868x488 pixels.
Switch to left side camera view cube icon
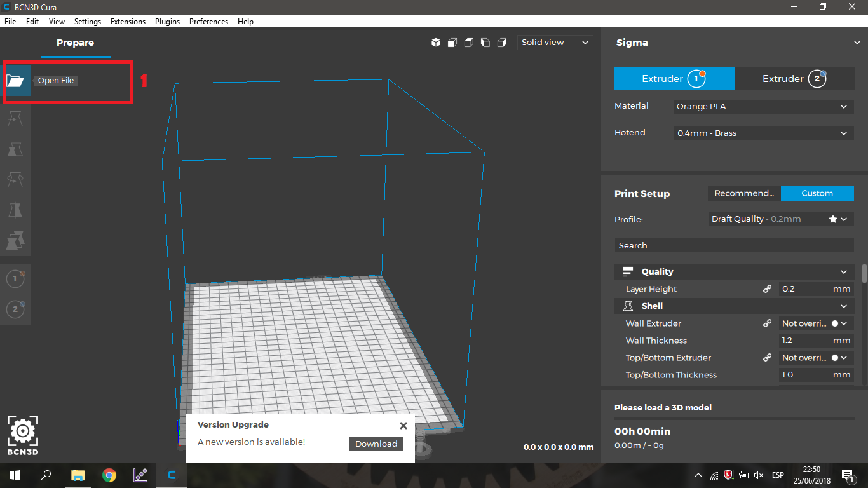485,43
